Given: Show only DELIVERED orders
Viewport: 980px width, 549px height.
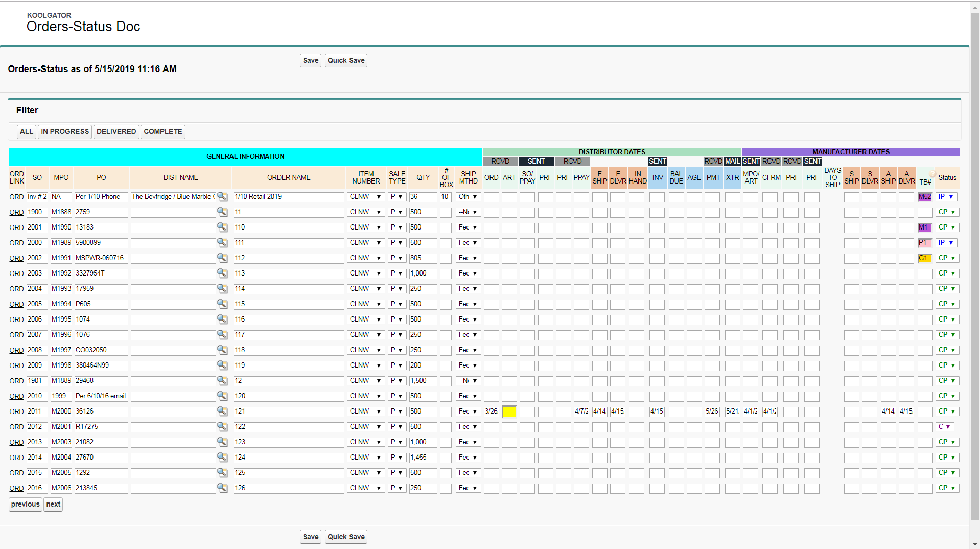Looking at the screenshot, I should (116, 131).
